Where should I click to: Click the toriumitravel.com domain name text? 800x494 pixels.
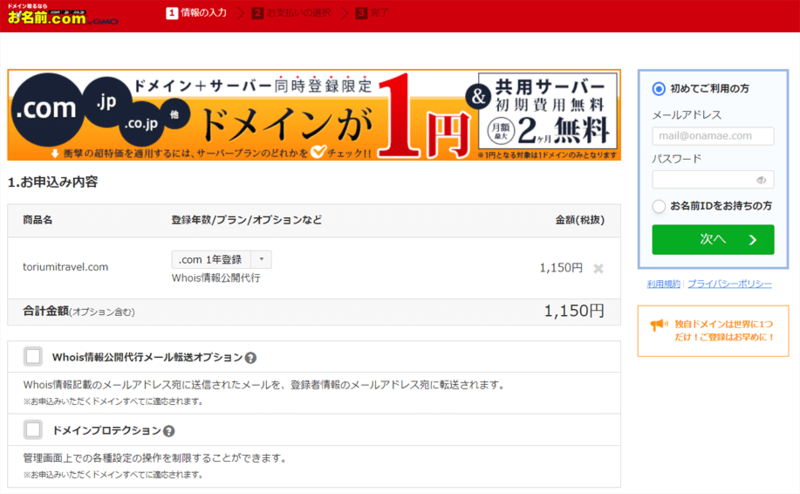tap(65, 267)
